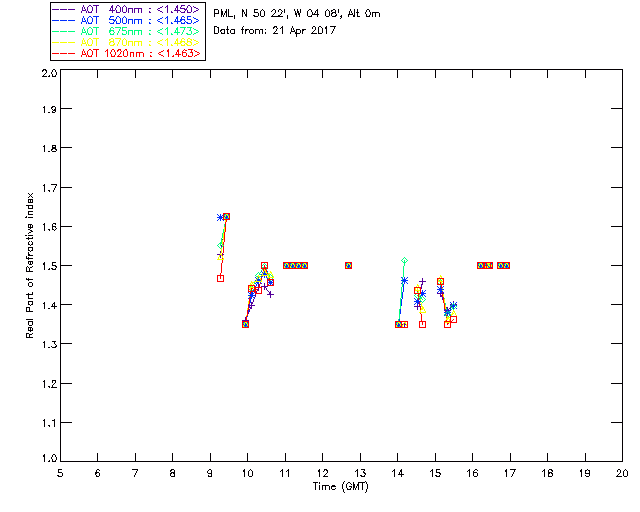Click the 1.0 y-axis tick label
The width and height of the screenshot is (640, 512).
click(49, 458)
